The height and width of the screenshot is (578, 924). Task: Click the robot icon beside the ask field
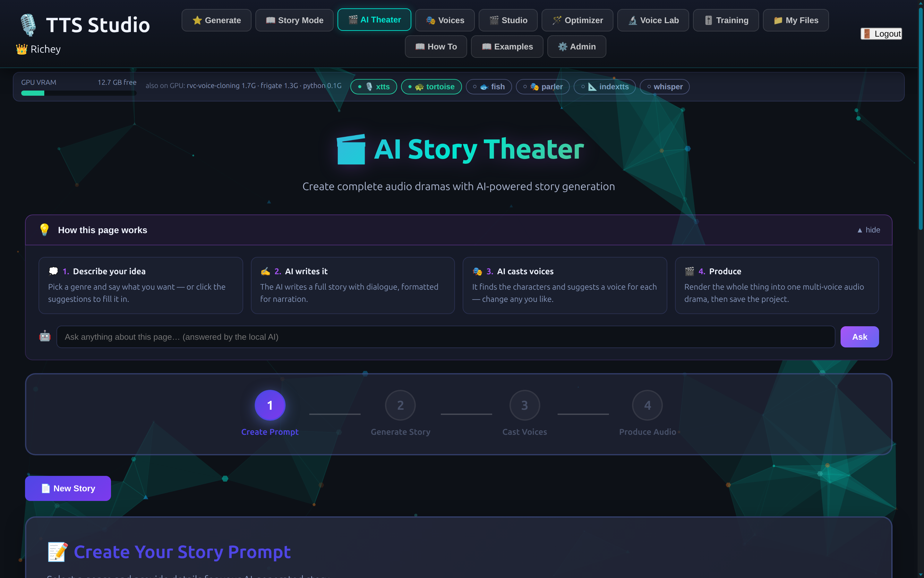click(45, 337)
